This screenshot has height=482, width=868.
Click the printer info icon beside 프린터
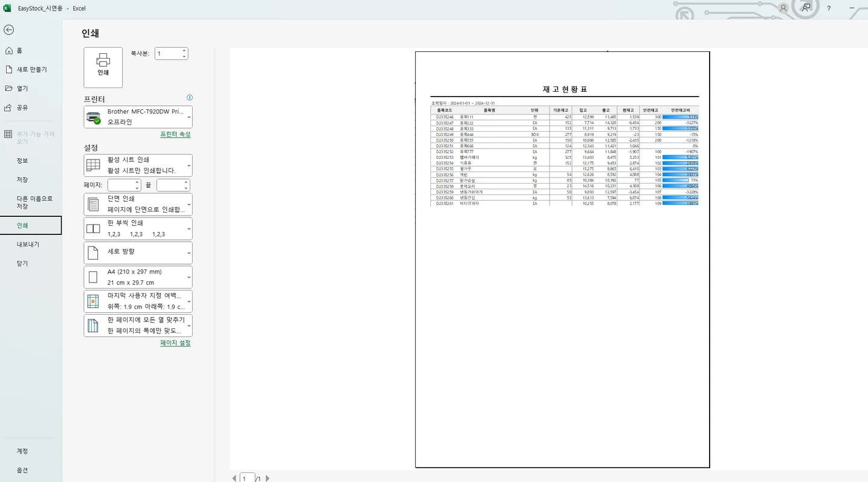pyautogui.click(x=190, y=97)
